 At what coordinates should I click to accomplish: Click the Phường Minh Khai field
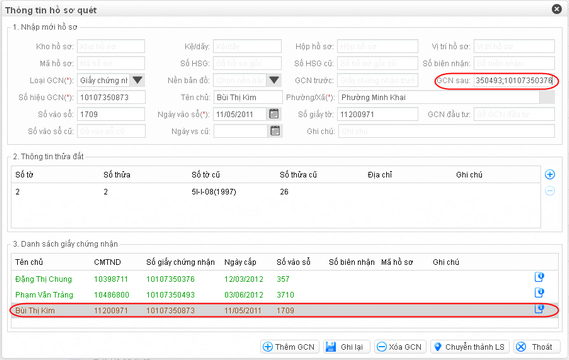[x=439, y=97]
